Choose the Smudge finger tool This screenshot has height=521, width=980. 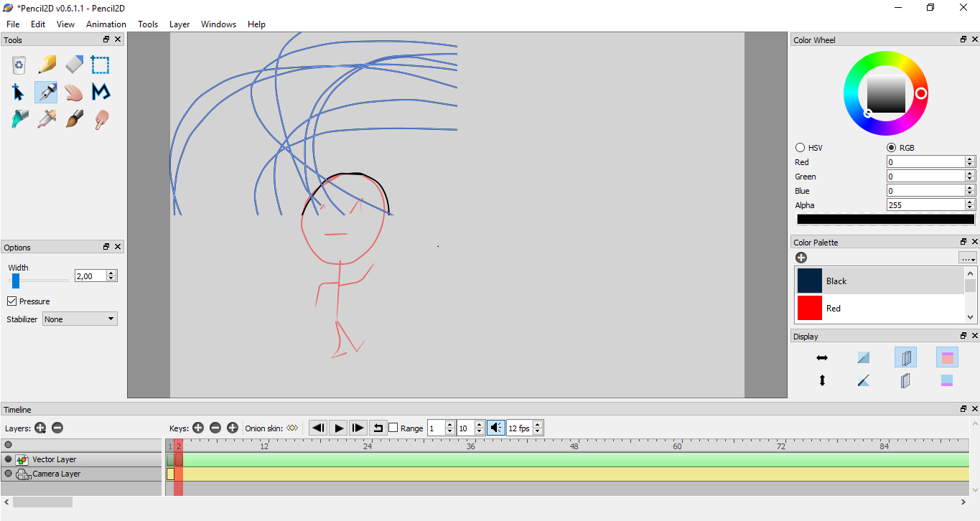[101, 119]
